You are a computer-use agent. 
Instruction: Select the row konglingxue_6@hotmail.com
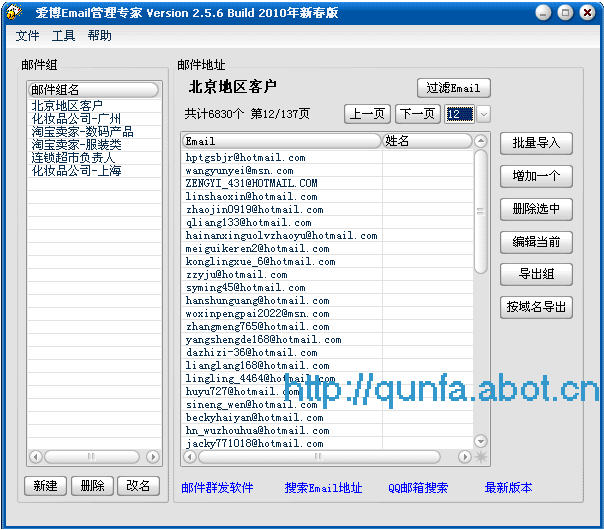coord(328,262)
